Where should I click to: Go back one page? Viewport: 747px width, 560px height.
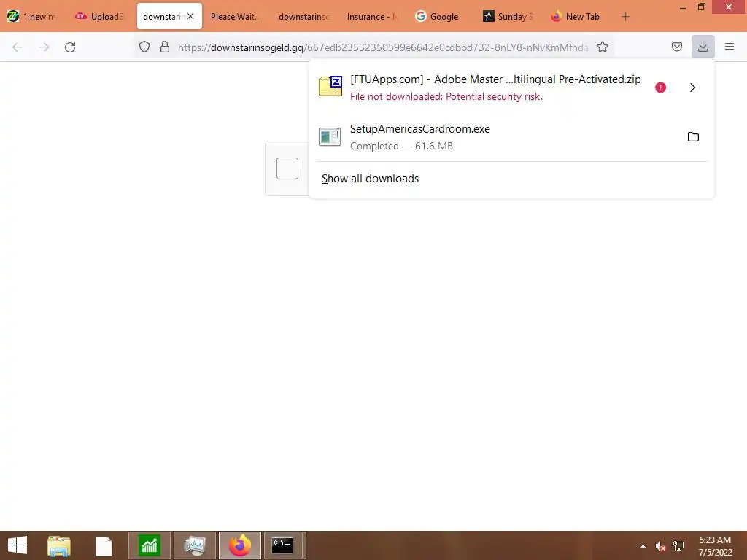[18, 47]
